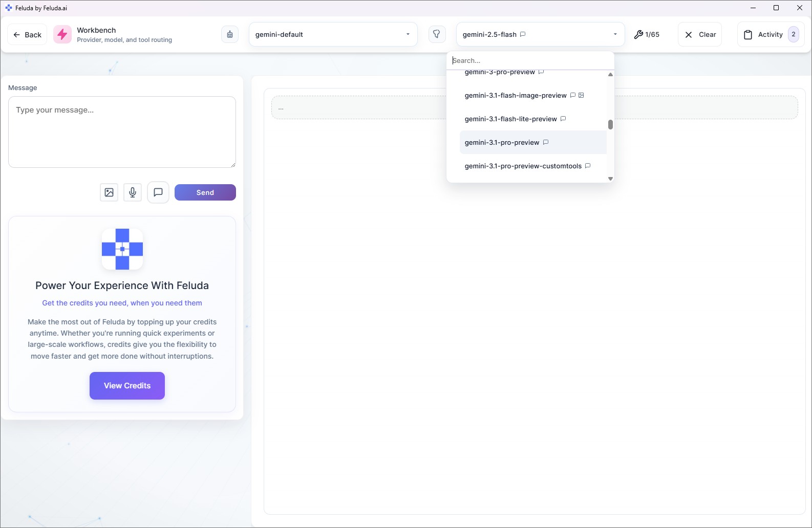Send the message
The image size is (812, 528).
(x=205, y=192)
